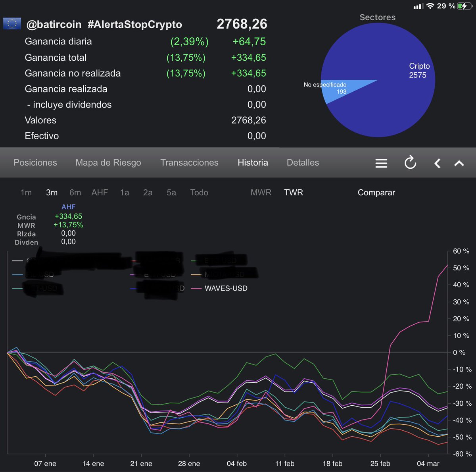
Task: Tap the blue AHF summary header
Action: 68,207
